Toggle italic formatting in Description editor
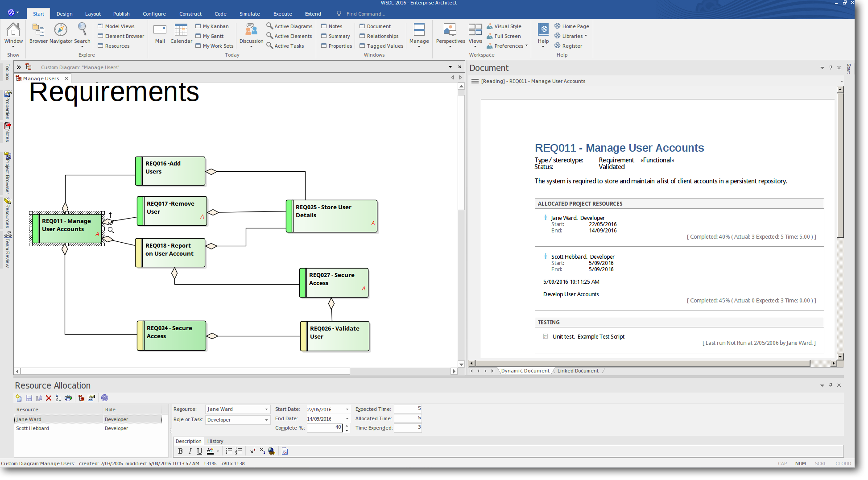This screenshot has height=480, width=868. tap(190, 451)
